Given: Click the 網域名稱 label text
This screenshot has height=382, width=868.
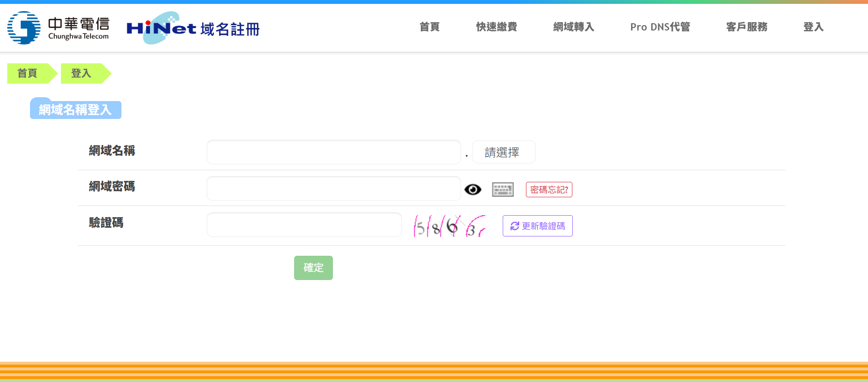Looking at the screenshot, I should [112, 151].
